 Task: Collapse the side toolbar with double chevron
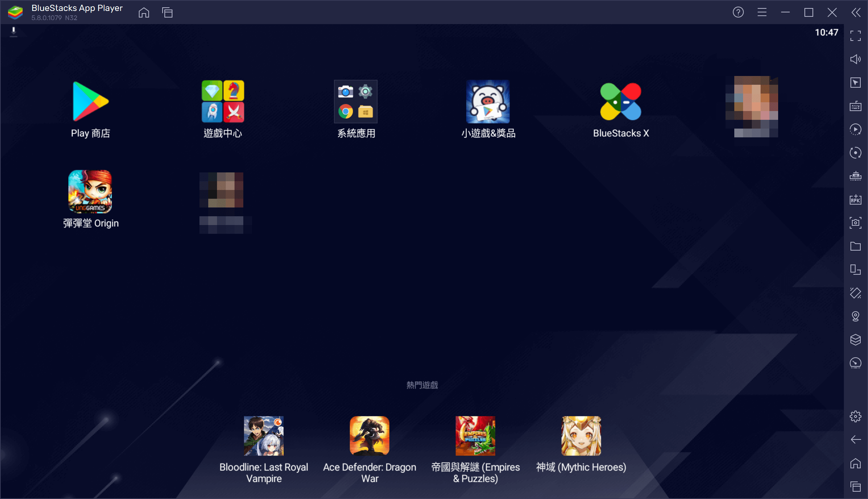point(856,12)
